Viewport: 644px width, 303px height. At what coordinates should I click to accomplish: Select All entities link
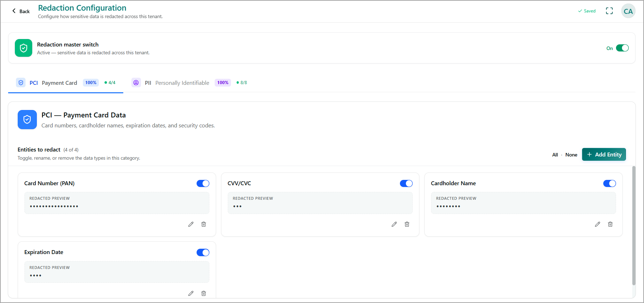pos(555,155)
